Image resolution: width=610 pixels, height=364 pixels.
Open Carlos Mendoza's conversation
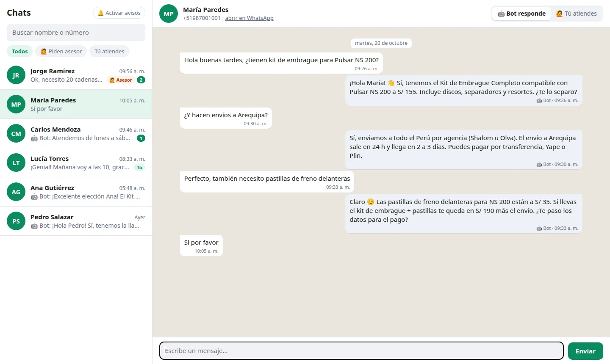click(x=76, y=134)
